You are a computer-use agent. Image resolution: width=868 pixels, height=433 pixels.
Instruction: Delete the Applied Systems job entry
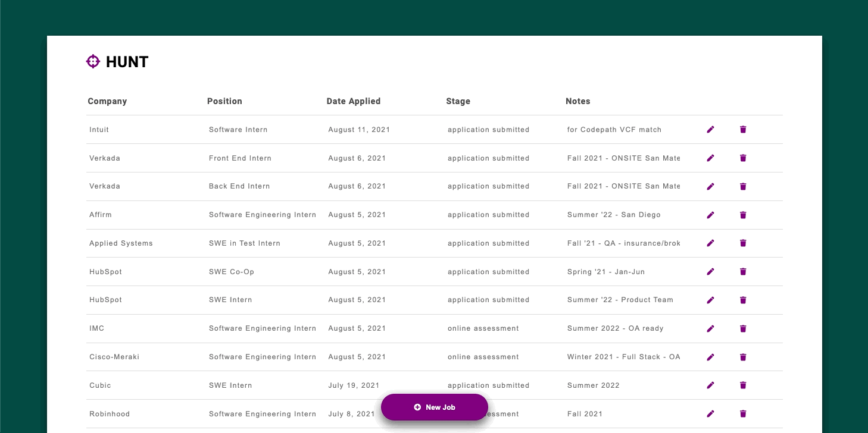tap(743, 243)
